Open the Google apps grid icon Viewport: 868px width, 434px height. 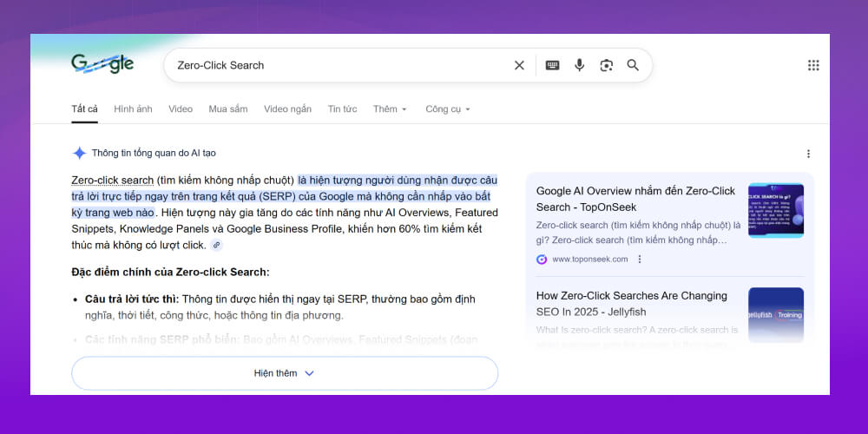[813, 65]
